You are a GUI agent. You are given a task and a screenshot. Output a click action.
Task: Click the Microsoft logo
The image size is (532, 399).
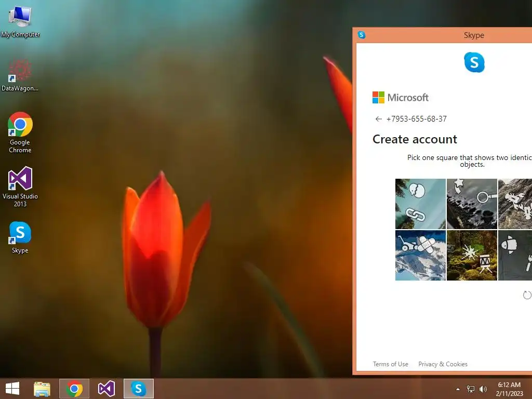(401, 97)
